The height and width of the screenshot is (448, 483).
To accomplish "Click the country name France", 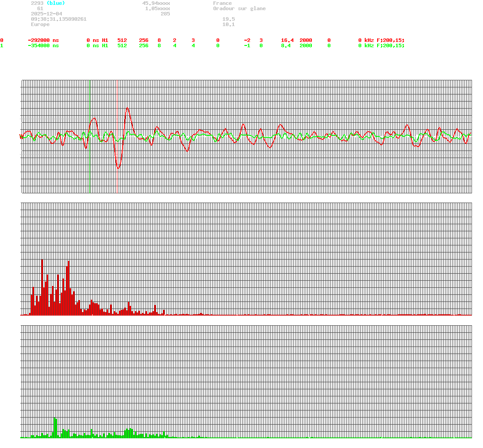I will point(222,3).
